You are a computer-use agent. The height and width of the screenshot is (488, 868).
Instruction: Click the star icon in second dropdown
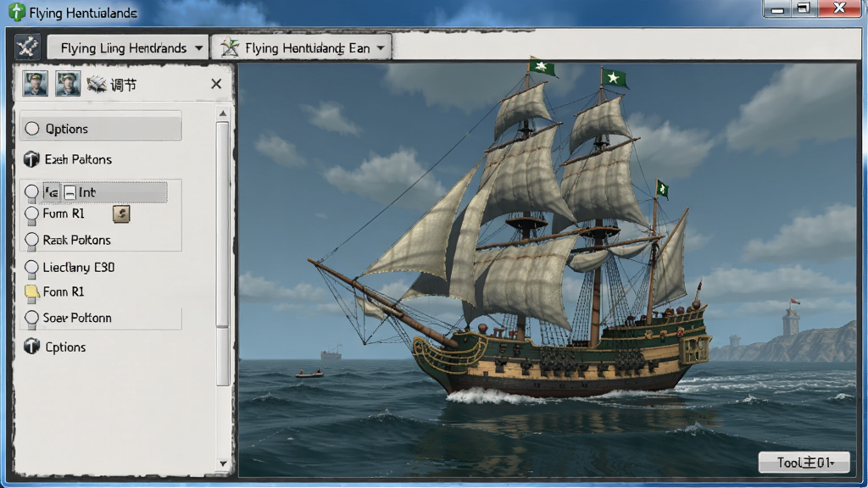click(230, 48)
